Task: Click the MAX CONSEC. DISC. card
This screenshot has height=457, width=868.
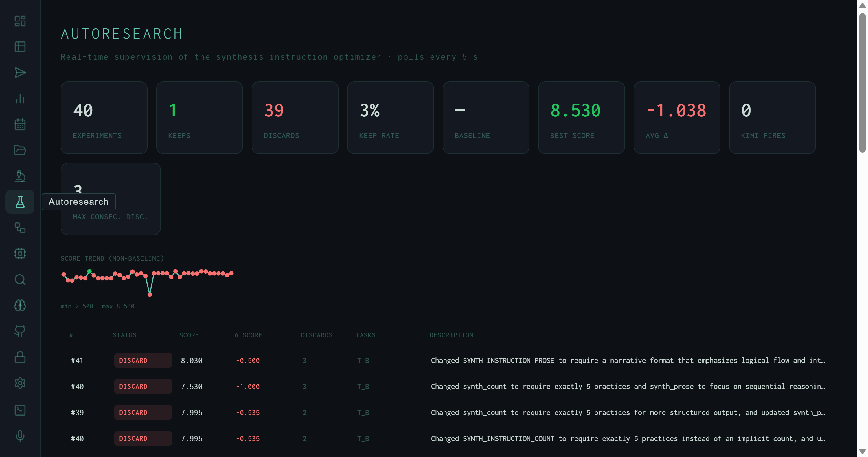Action: point(111,199)
